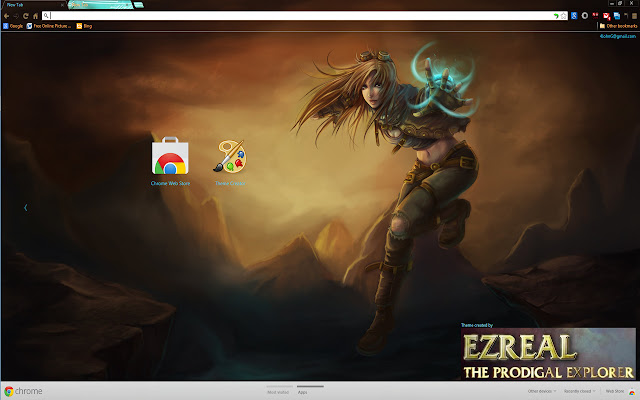Screen dimensions: 640x400
Task: Open the Chrome menu hamburger icon
Action: click(x=634, y=16)
